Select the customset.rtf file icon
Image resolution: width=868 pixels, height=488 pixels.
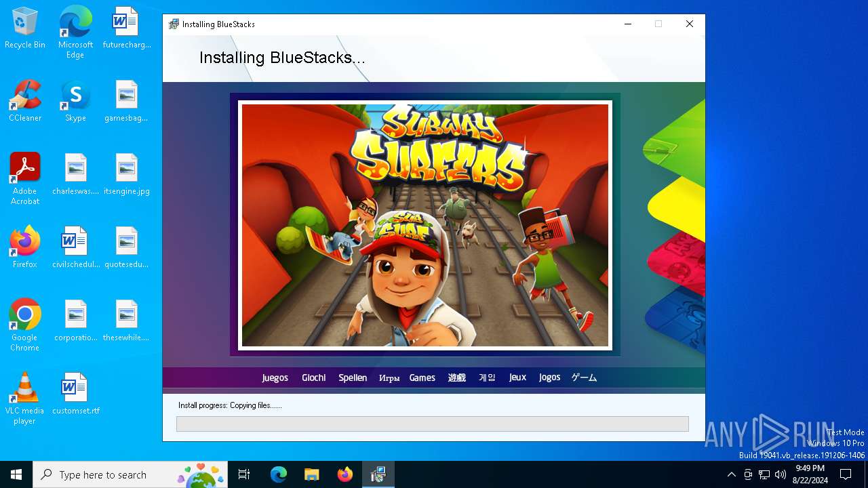click(75, 394)
